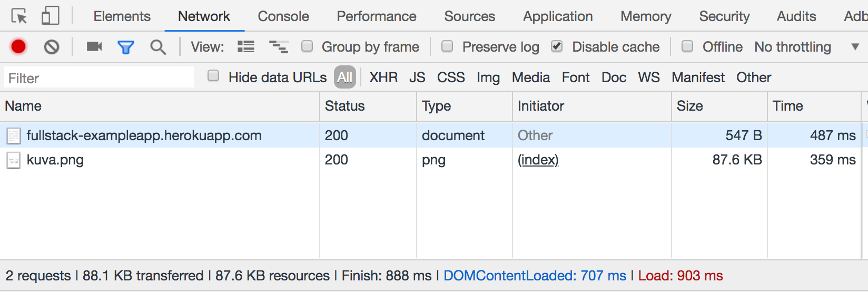Toggle the filter funnel icon
868x292 pixels.
(125, 47)
